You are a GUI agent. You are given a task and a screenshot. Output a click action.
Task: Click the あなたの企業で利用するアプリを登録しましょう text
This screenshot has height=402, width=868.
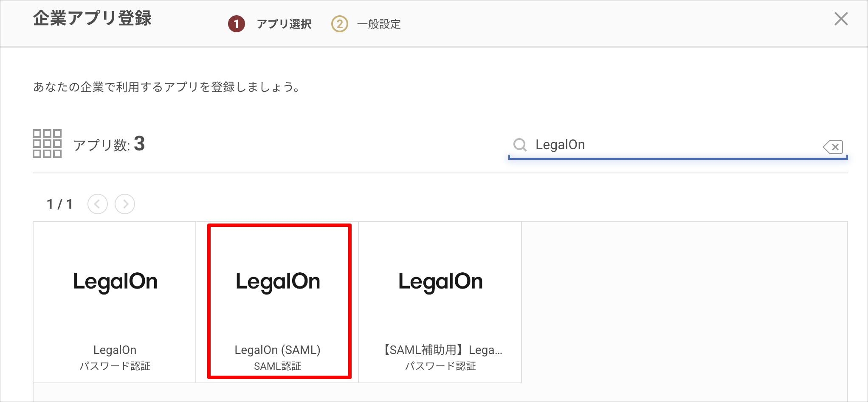[167, 87]
